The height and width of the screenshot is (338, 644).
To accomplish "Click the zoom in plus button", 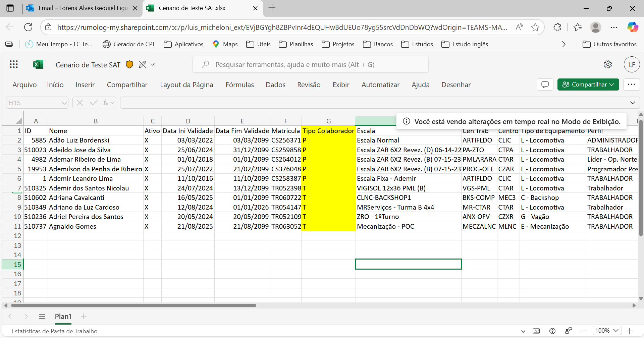I will pos(630,331).
